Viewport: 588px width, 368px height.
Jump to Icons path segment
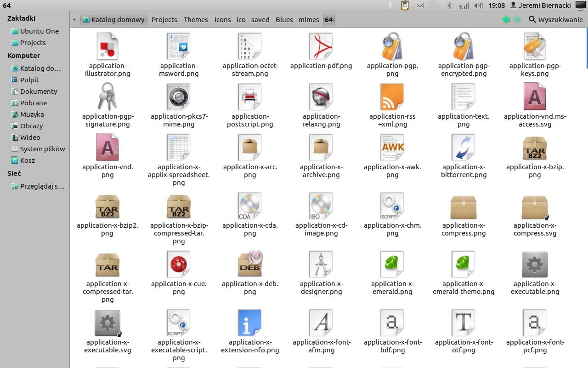coord(223,20)
